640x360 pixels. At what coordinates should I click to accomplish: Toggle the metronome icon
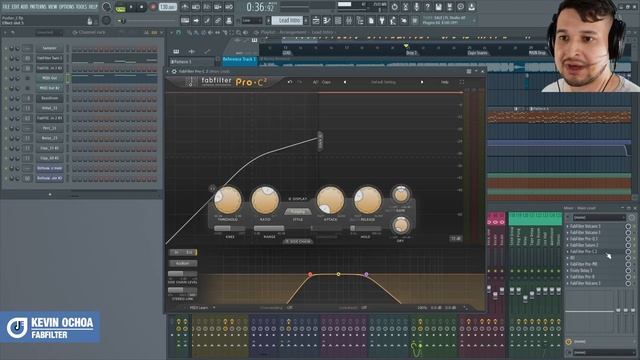tap(185, 7)
